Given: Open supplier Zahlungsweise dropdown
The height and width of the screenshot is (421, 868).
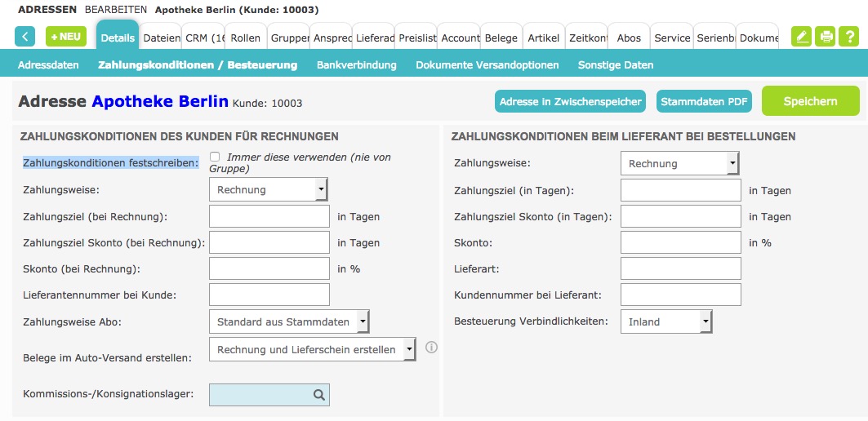Looking at the screenshot, I should coord(680,163).
